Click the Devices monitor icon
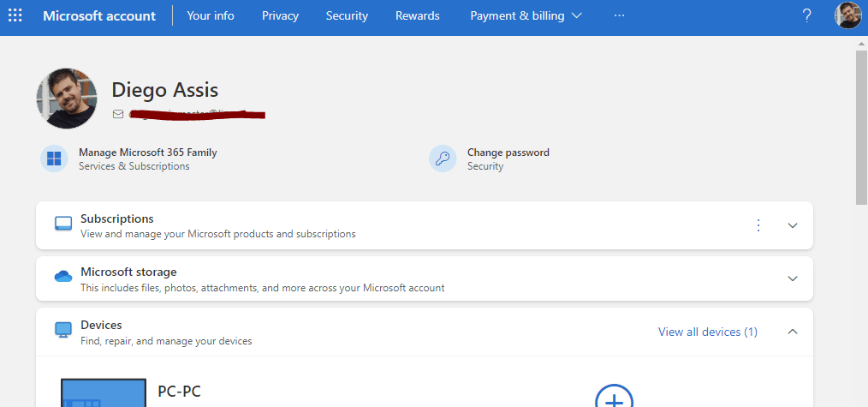Screen dimensions: 868x407 (x=63, y=330)
